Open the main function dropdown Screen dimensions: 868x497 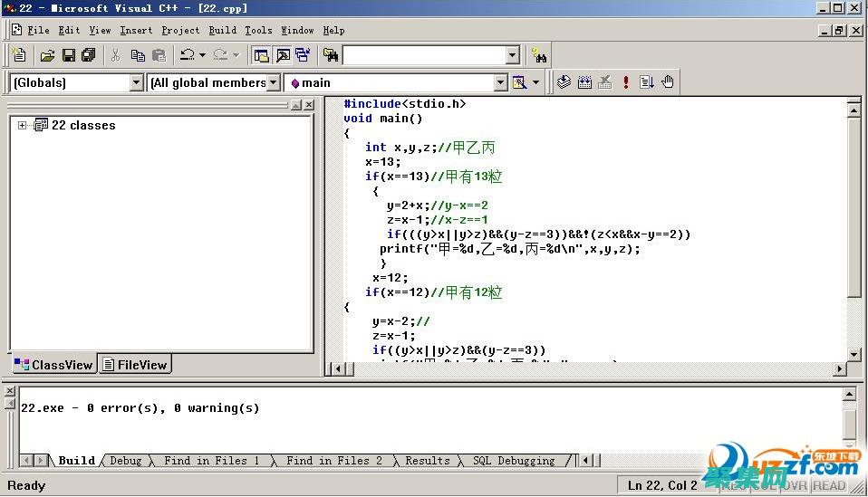point(500,82)
